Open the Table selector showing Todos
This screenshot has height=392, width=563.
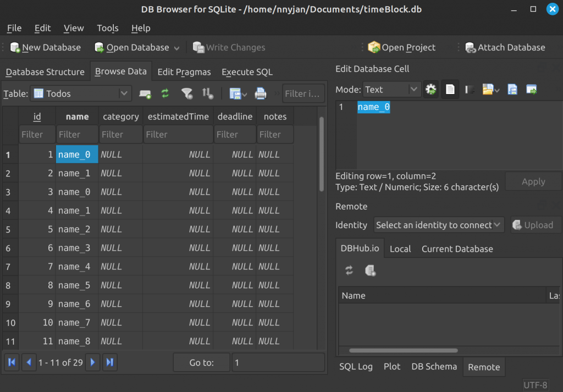[81, 93]
